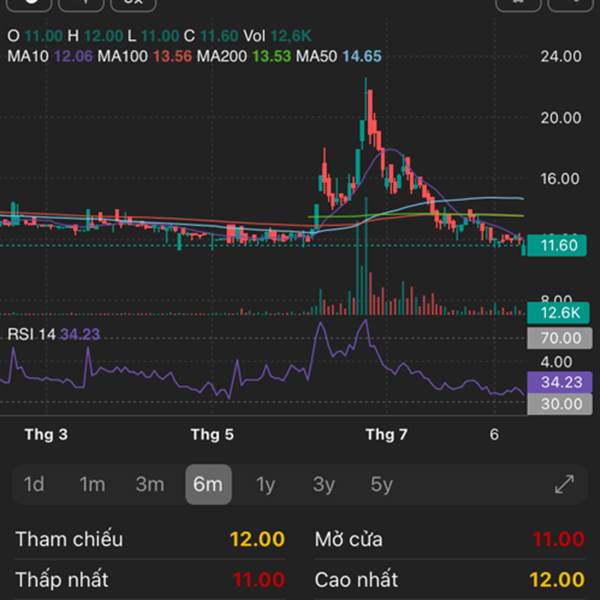Tap the MA100 13.56 legend
The height and width of the screenshot is (600, 600).
point(144,57)
